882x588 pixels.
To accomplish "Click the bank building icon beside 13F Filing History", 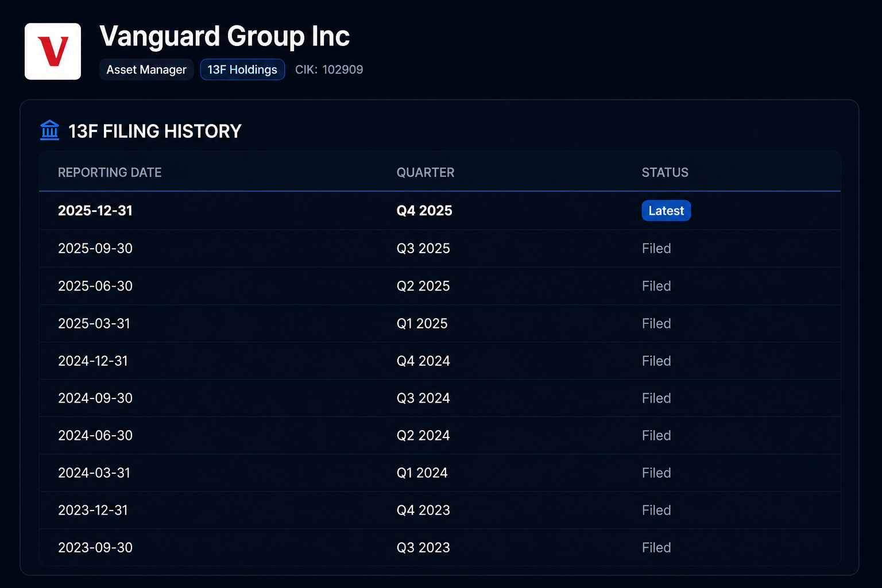I will (50, 130).
